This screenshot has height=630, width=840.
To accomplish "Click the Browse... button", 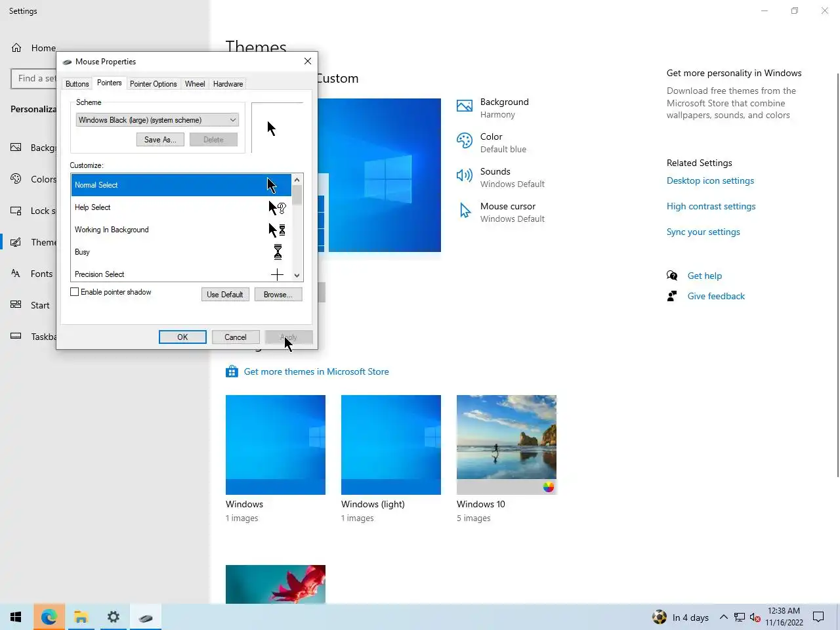I will [x=278, y=295].
